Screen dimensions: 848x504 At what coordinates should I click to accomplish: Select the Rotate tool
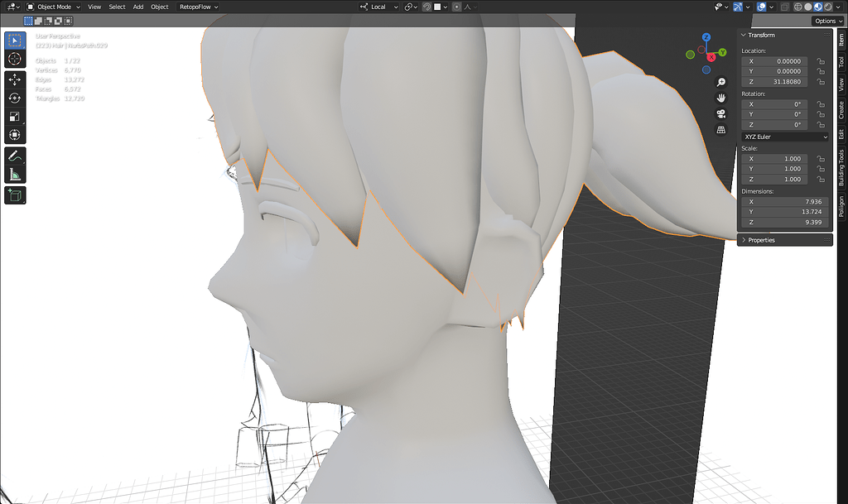coord(15,98)
